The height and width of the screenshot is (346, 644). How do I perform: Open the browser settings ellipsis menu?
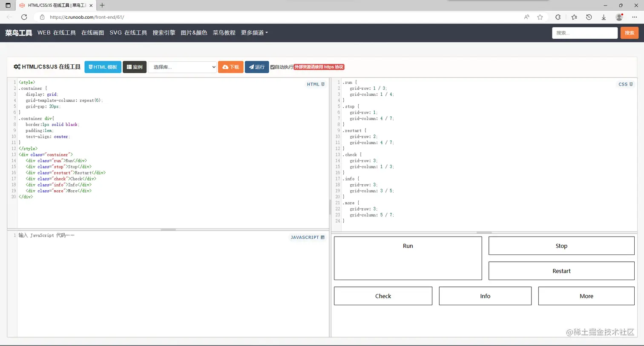(x=635, y=17)
